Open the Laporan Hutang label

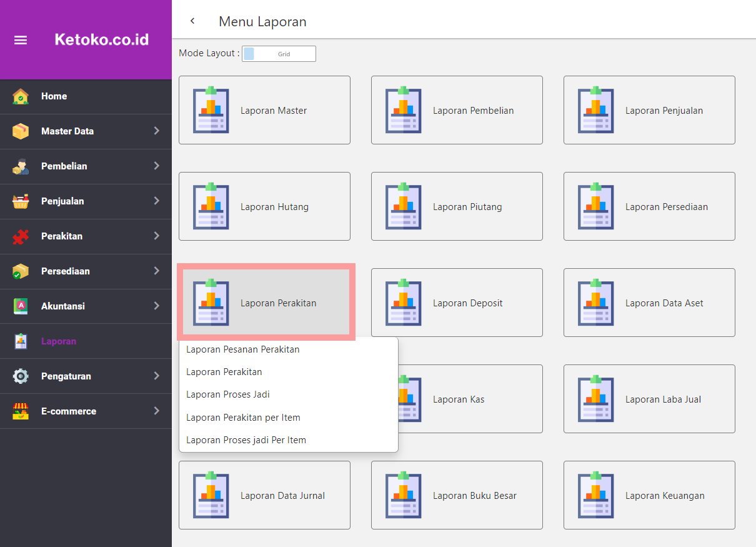point(274,207)
